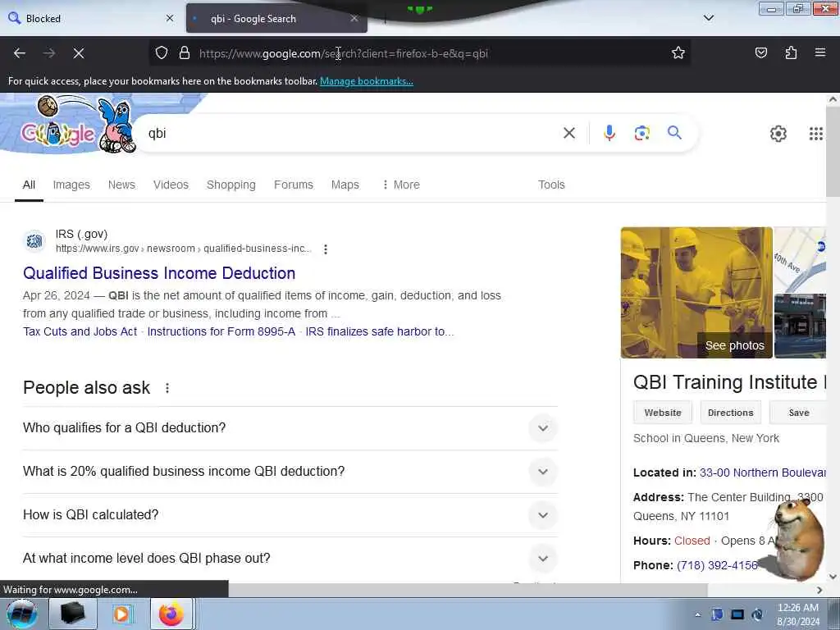
Task: Close the qbi - Google Search tab
Action: 354,18
